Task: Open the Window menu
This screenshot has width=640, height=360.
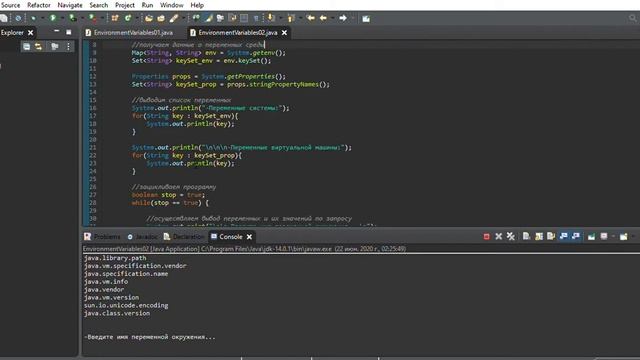Action: pyautogui.click(x=171, y=5)
